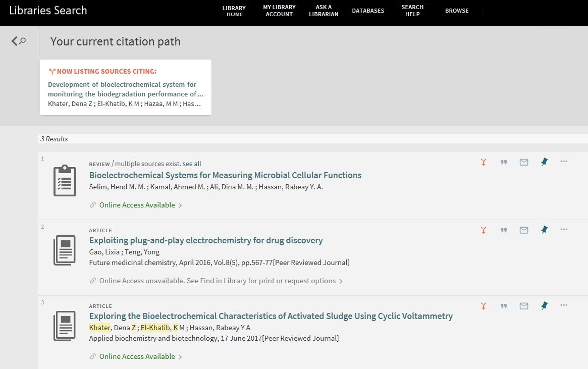The image size is (588, 369).
Task: Open citation options for the drug discovery article
Action: (504, 230)
